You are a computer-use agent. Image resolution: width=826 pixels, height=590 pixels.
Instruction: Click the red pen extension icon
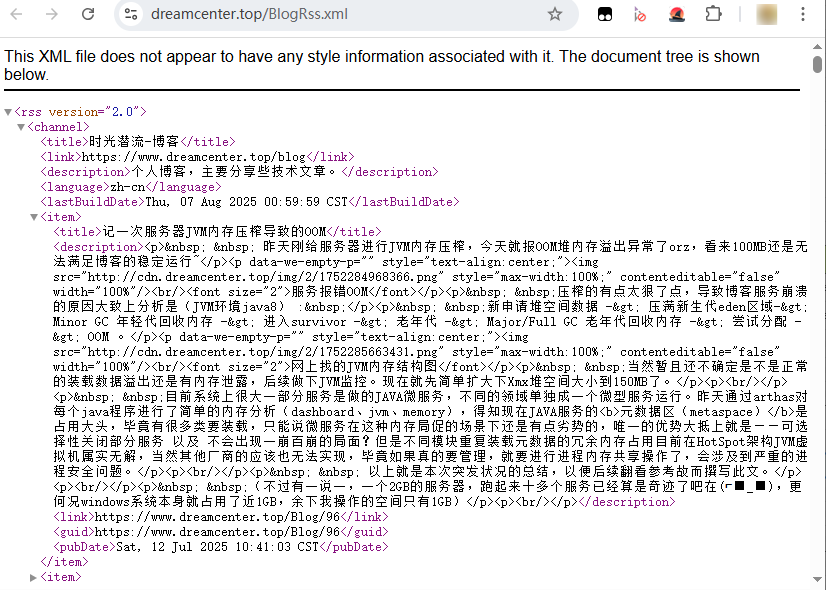click(640, 14)
